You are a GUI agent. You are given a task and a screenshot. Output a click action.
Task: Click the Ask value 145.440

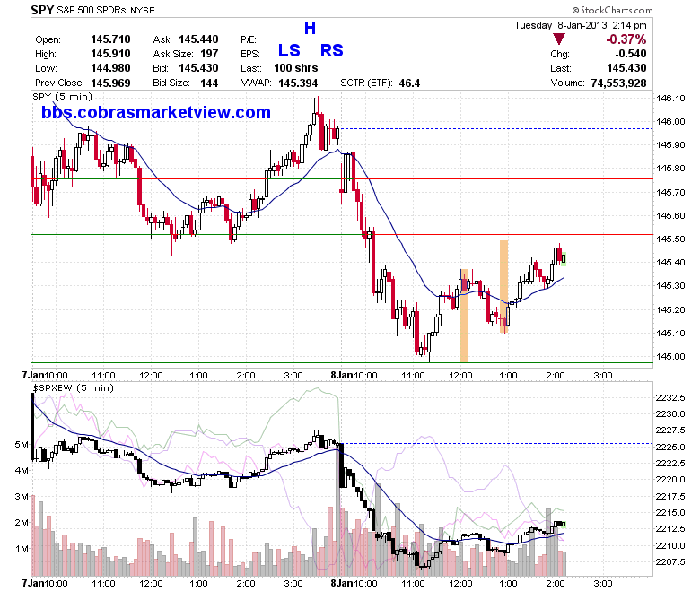pyautogui.click(x=198, y=39)
